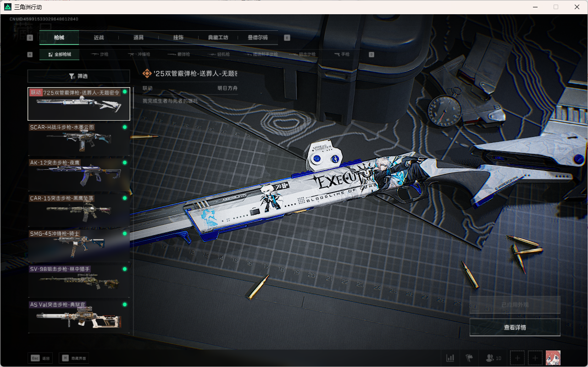Select the SMG-45冲锋枪 骑士 skin

point(79,245)
